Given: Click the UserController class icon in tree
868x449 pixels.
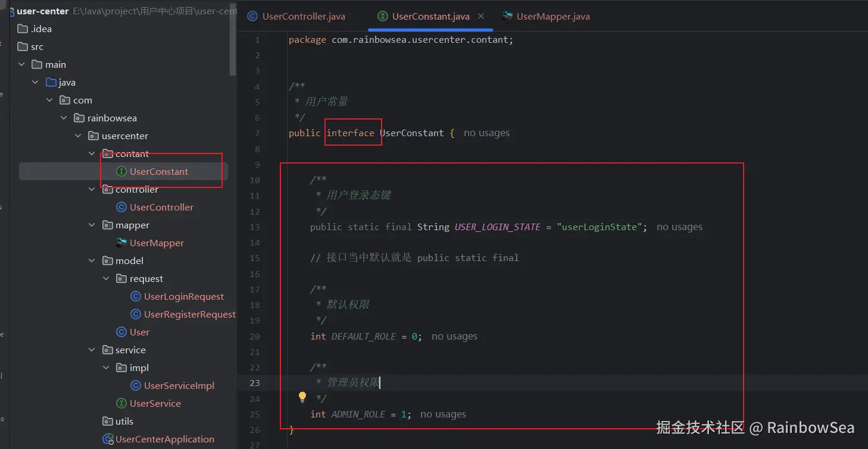Looking at the screenshot, I should tap(121, 207).
